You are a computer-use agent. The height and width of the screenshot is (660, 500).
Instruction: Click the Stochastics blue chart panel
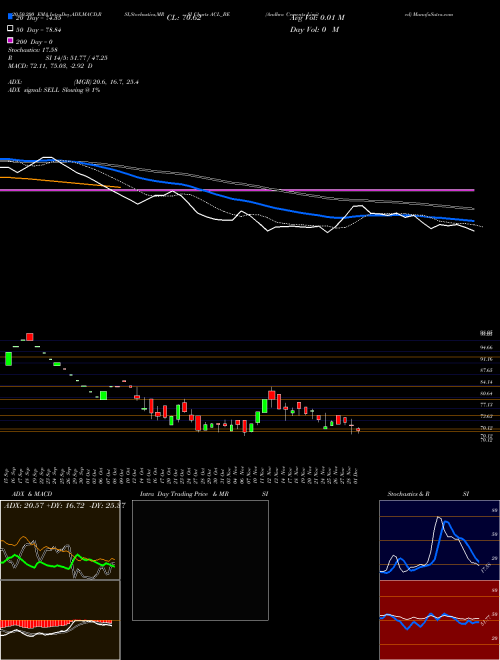tap(439, 540)
